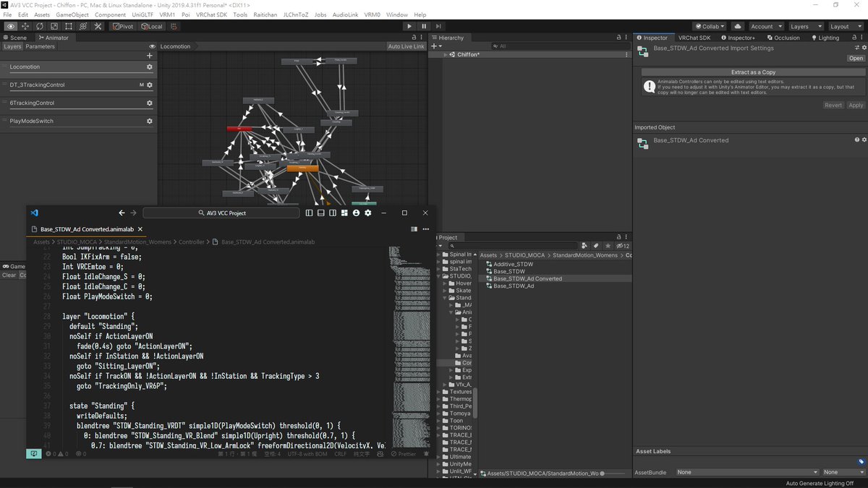Select the View (eye) tool in Unity toolbar

[x=11, y=26]
